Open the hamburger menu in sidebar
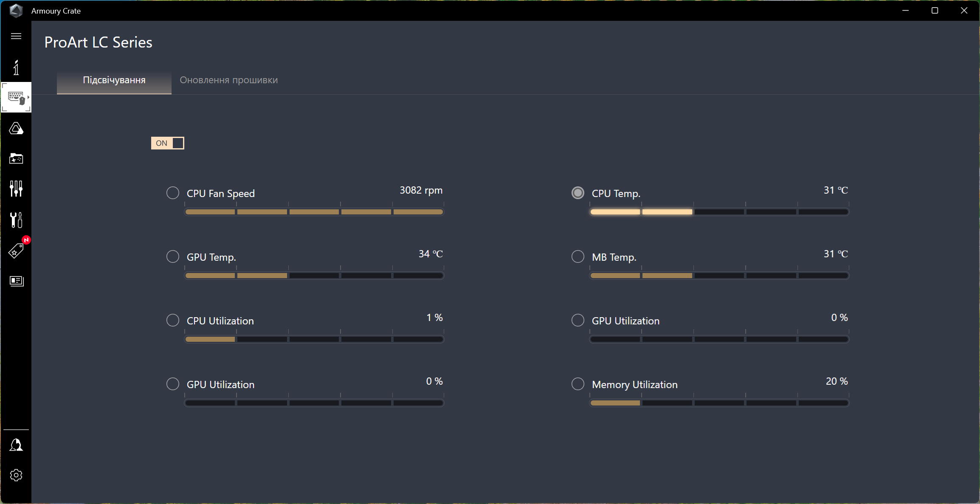This screenshot has height=504, width=980. point(16,36)
